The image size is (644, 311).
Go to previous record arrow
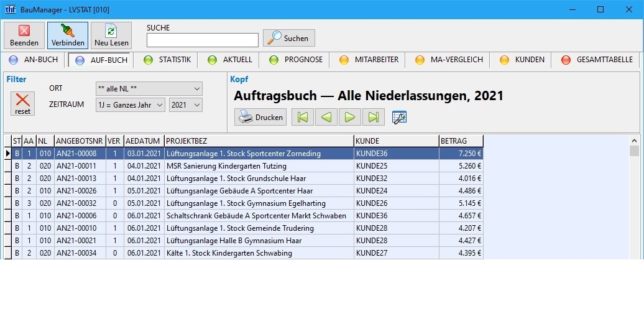point(326,117)
